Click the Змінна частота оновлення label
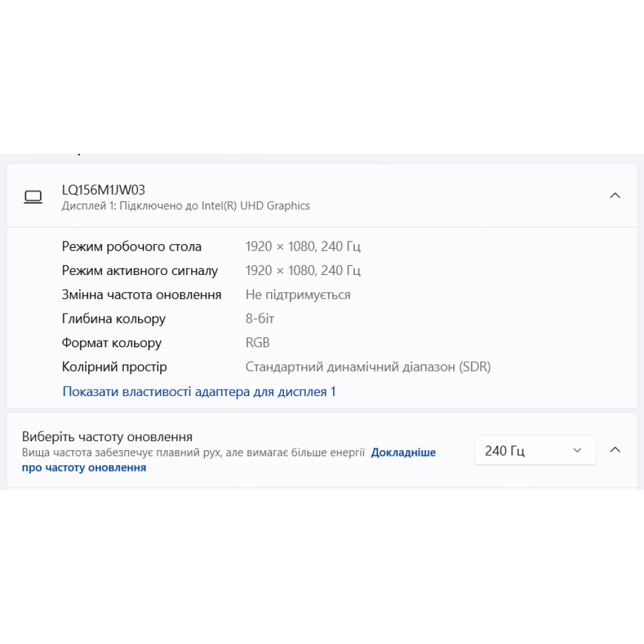The image size is (644, 644). click(142, 295)
